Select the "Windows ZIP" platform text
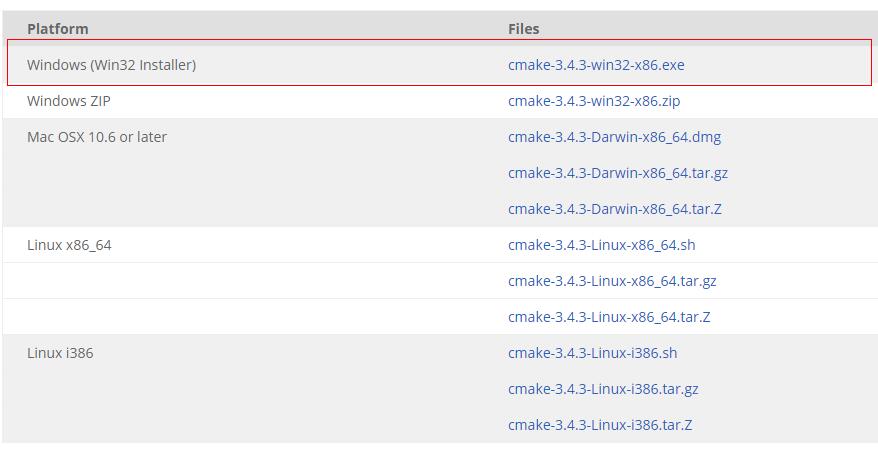Viewport: 878px width, 456px height. [x=68, y=101]
